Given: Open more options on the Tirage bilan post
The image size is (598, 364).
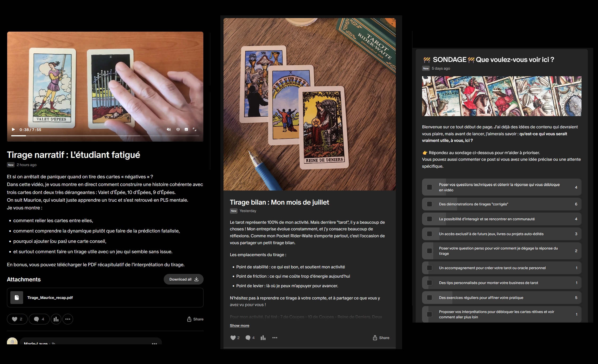Looking at the screenshot, I should 275,338.
